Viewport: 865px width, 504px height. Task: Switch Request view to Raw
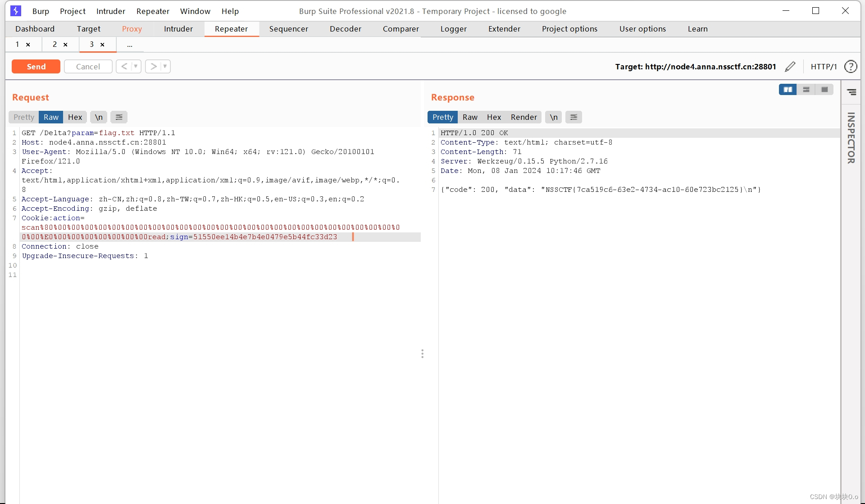tap(51, 117)
